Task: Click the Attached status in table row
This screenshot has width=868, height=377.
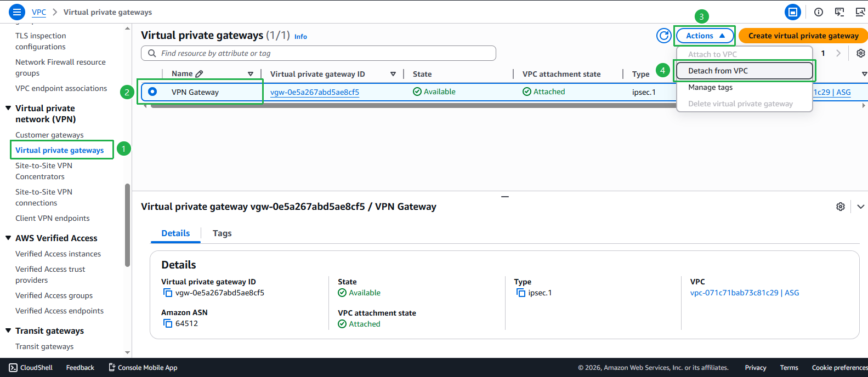Action: (544, 92)
